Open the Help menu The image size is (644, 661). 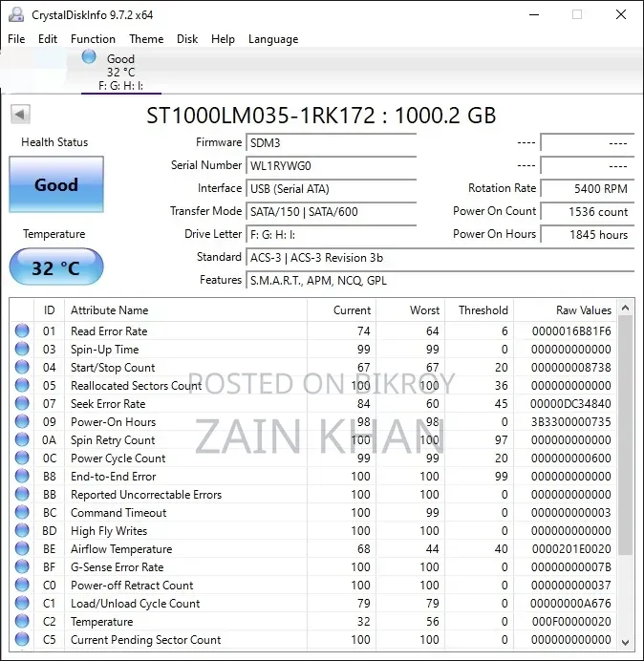(x=223, y=39)
